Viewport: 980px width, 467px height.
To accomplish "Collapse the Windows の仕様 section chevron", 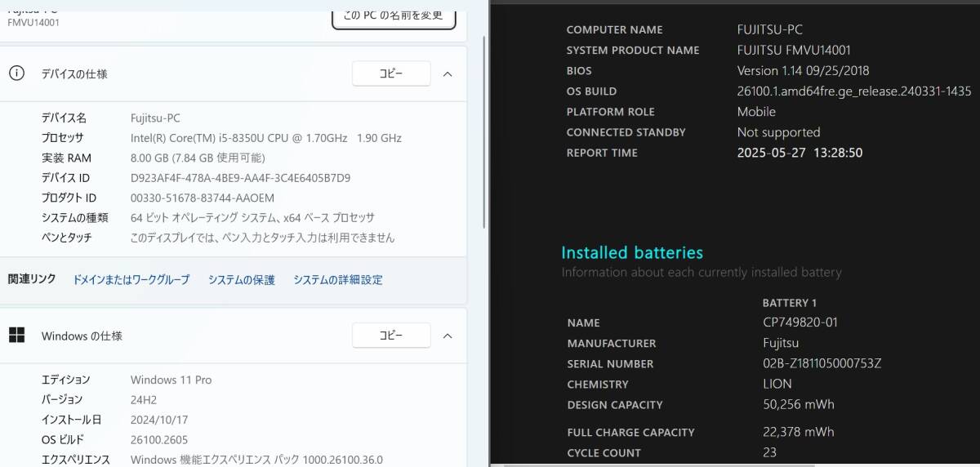I will click(x=448, y=336).
